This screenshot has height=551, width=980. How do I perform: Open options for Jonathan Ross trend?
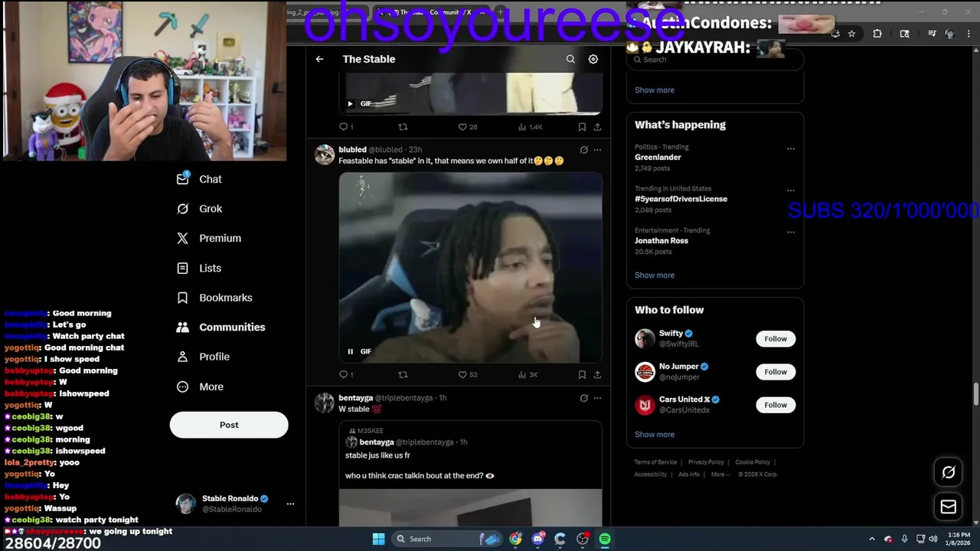[791, 232]
